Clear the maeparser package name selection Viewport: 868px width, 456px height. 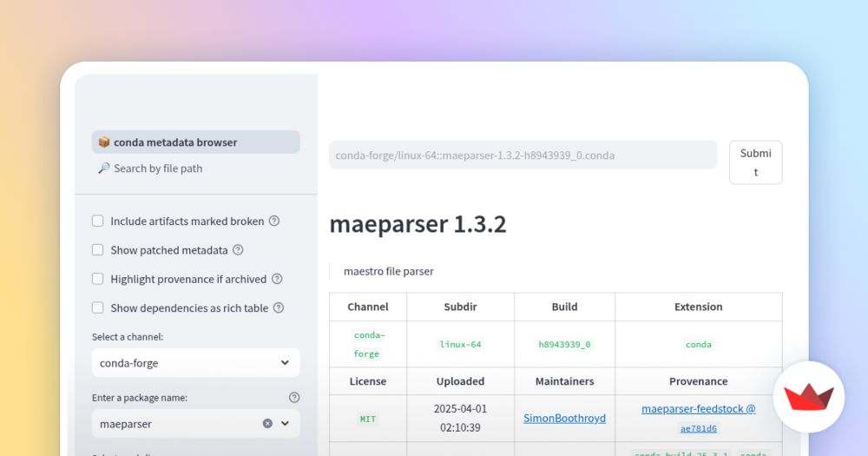(x=267, y=424)
